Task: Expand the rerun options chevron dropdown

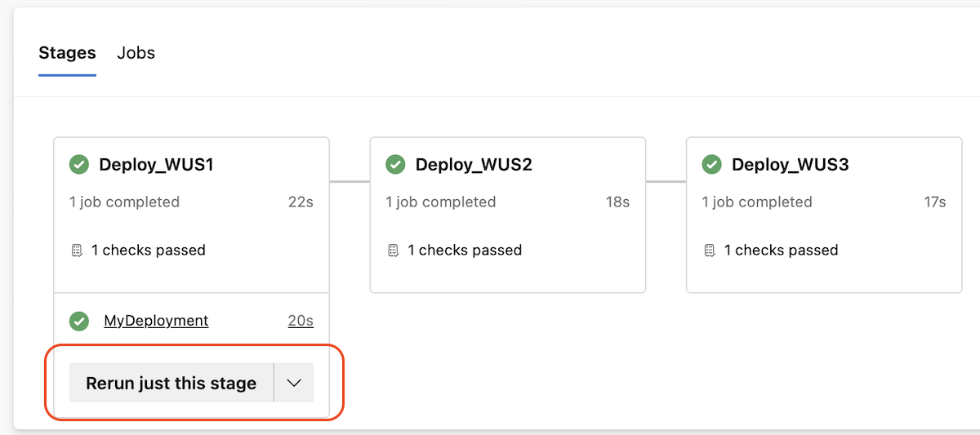Action: click(294, 383)
